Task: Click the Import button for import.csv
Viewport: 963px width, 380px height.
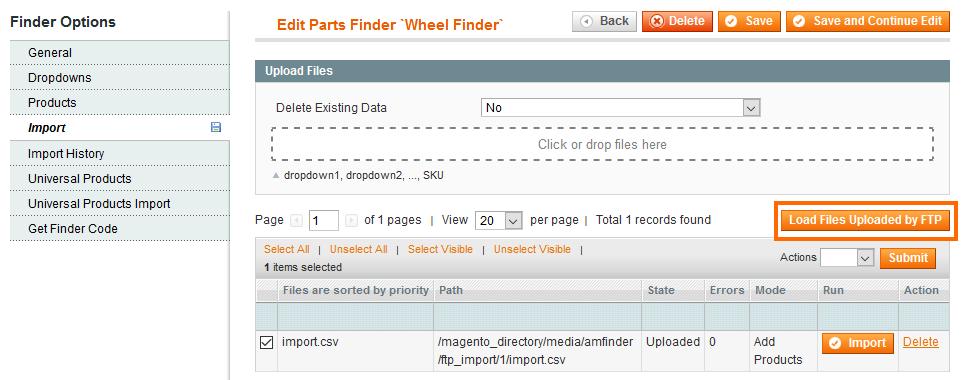Action: (858, 343)
